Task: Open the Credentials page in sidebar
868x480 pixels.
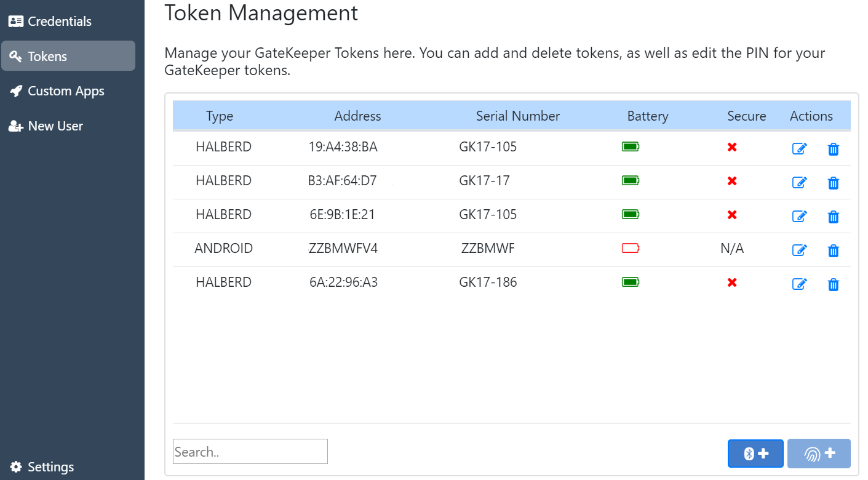Action: 59,21
